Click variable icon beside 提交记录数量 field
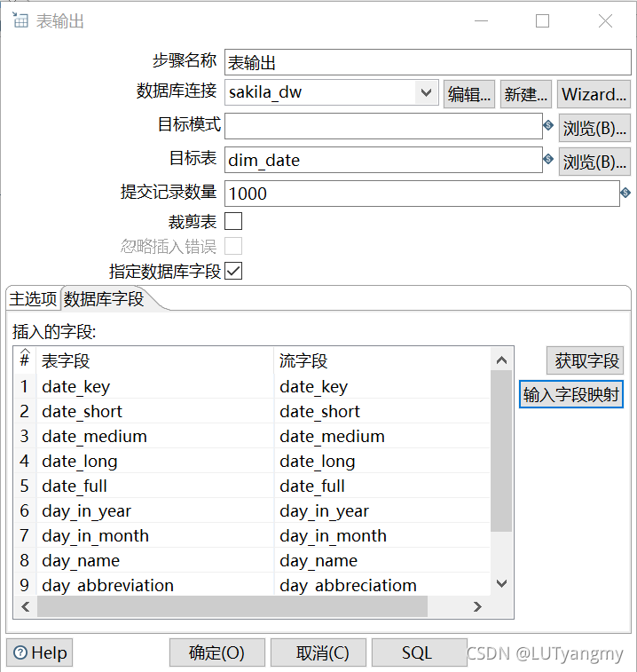Image resolution: width=637 pixels, height=672 pixels. [x=625, y=193]
